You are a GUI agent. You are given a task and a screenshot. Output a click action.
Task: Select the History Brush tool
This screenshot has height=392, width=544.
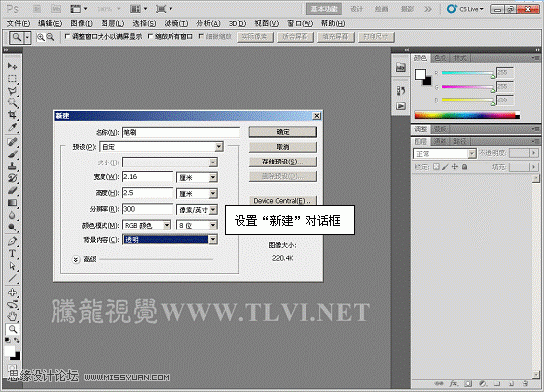tap(12, 178)
